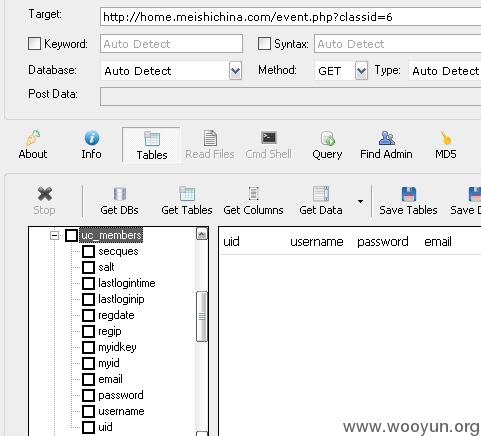Click the Get DBs icon

click(x=120, y=194)
